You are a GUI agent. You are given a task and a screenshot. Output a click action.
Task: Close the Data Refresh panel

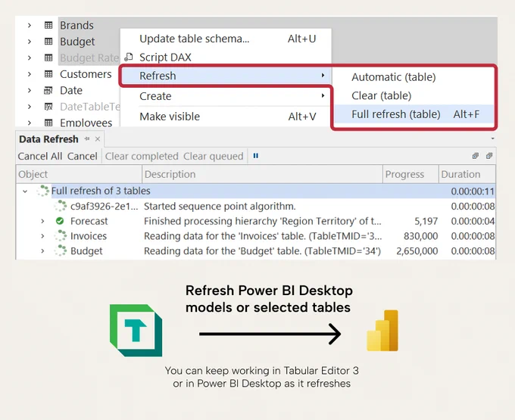(x=98, y=138)
